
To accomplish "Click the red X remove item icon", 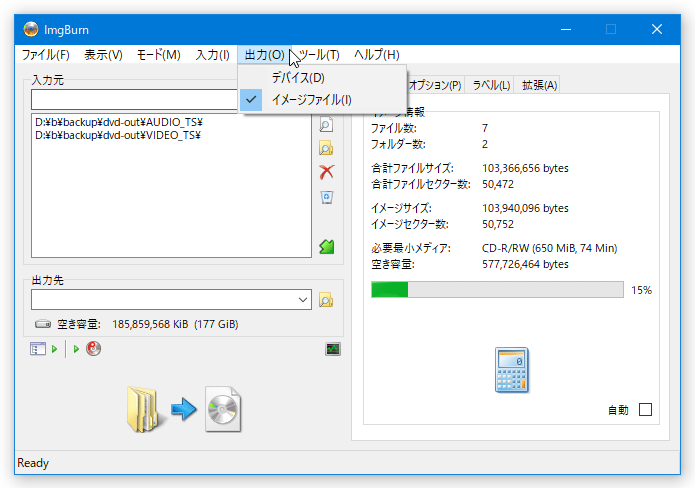I will click(327, 172).
